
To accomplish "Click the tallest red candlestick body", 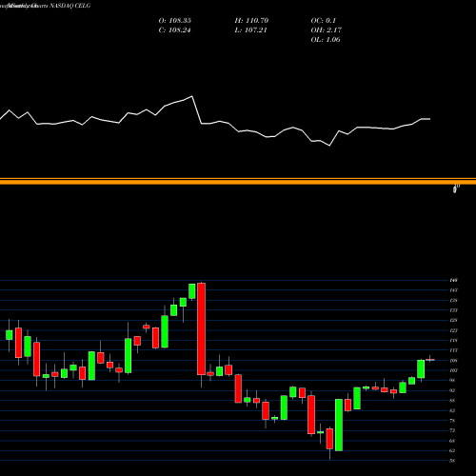I will click(201, 328).
